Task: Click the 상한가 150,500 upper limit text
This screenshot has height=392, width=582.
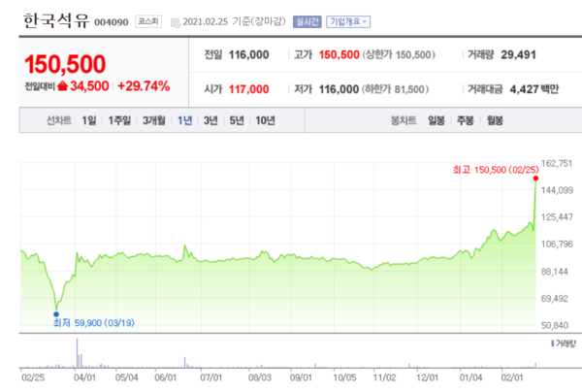Action: coord(399,55)
